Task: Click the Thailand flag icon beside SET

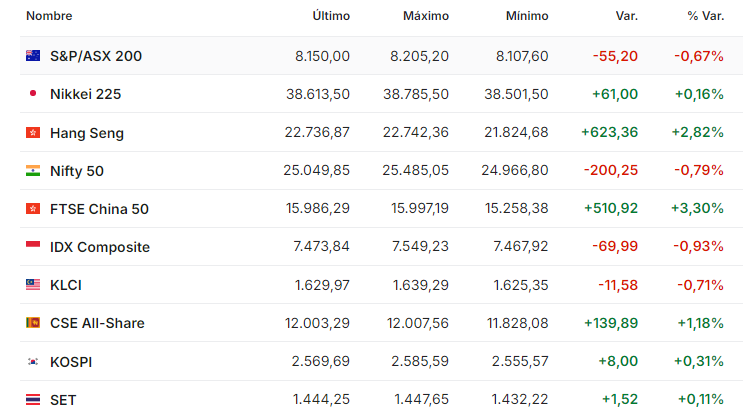Action: pos(33,399)
